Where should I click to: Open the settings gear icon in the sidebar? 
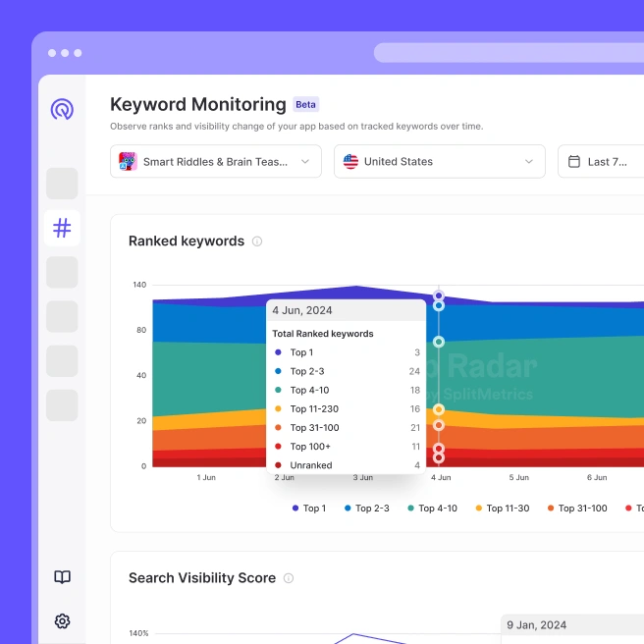pos(63,621)
